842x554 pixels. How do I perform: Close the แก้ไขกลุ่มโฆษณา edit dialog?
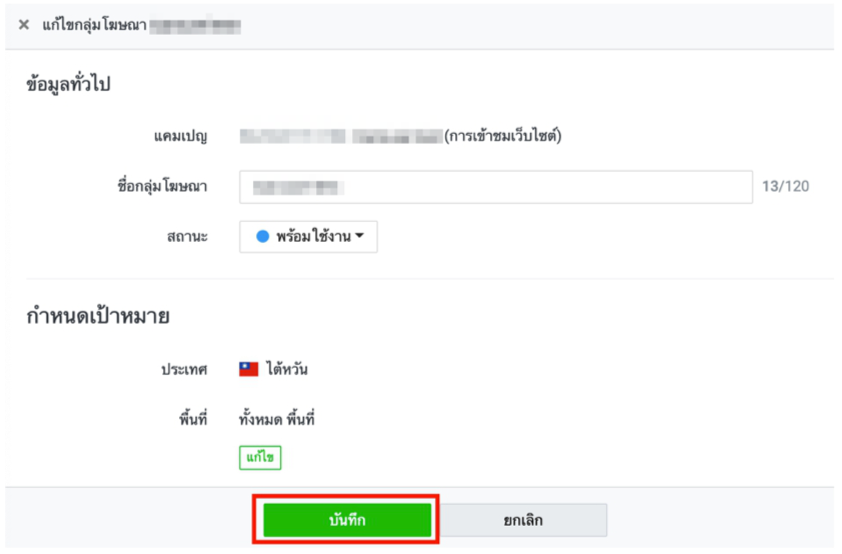[x=24, y=25]
